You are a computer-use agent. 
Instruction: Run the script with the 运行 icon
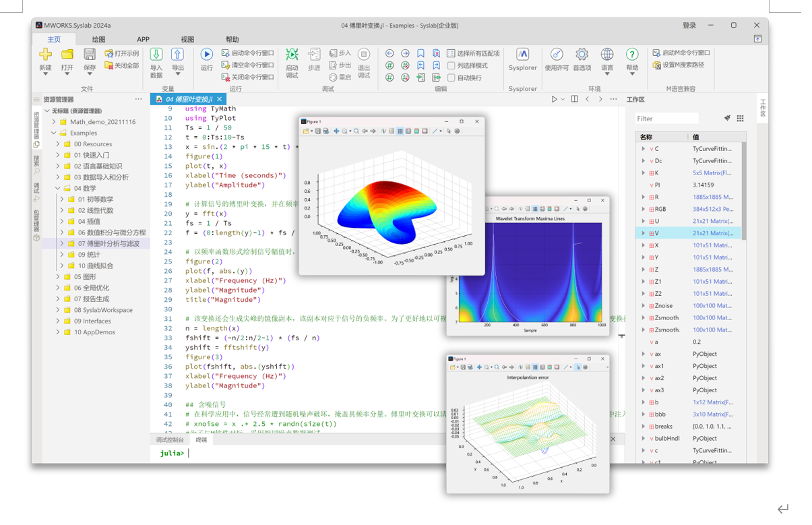point(206,54)
